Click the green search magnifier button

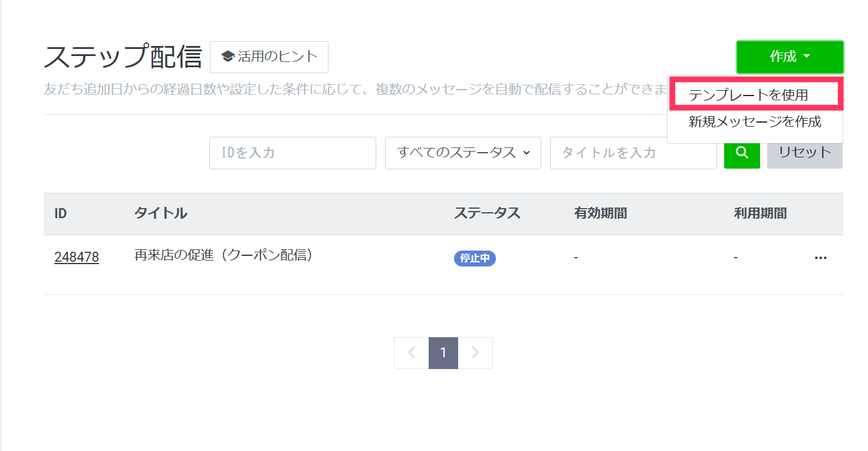(742, 153)
